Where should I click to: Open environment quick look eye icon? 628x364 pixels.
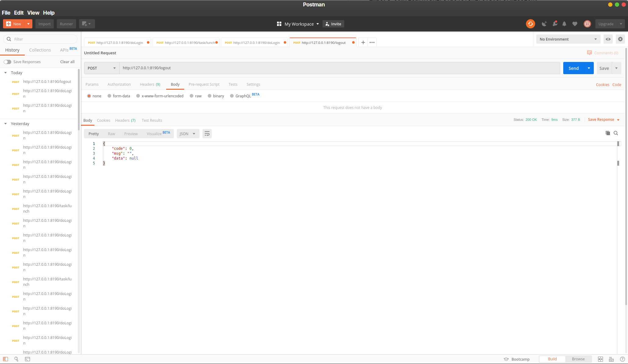click(x=608, y=39)
